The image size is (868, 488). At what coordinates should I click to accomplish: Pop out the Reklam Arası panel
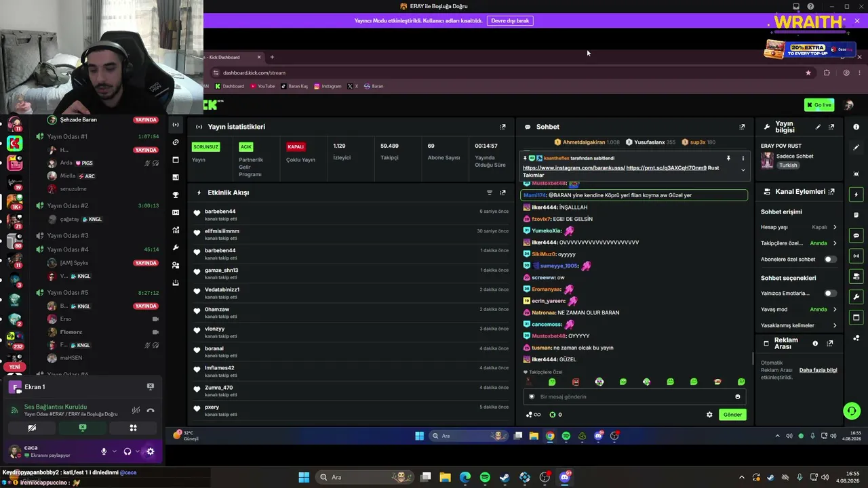[x=829, y=344]
